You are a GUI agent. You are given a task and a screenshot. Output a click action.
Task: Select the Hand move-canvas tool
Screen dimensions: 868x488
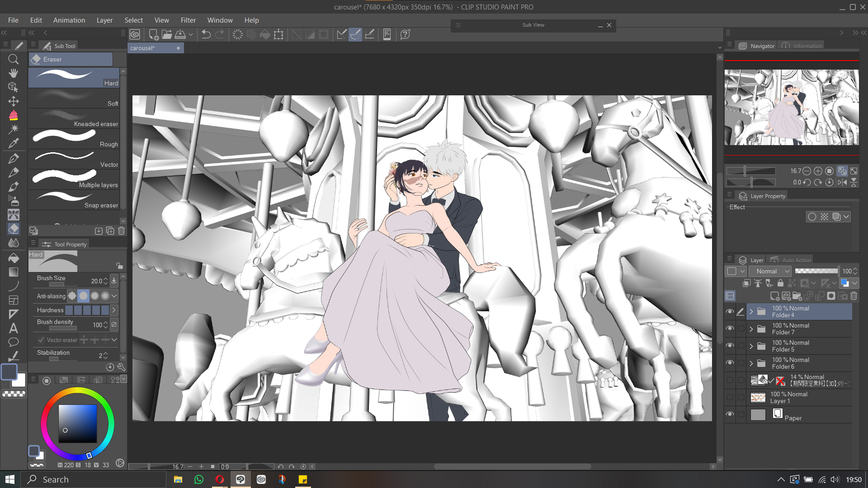click(14, 73)
